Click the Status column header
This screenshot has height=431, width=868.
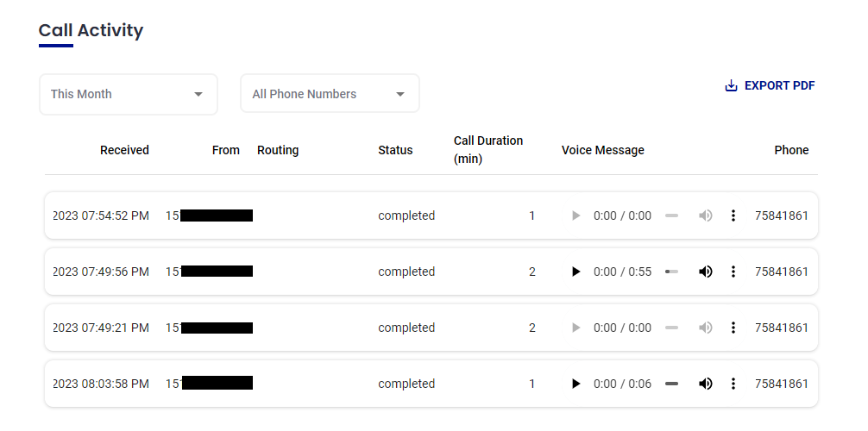tap(395, 150)
